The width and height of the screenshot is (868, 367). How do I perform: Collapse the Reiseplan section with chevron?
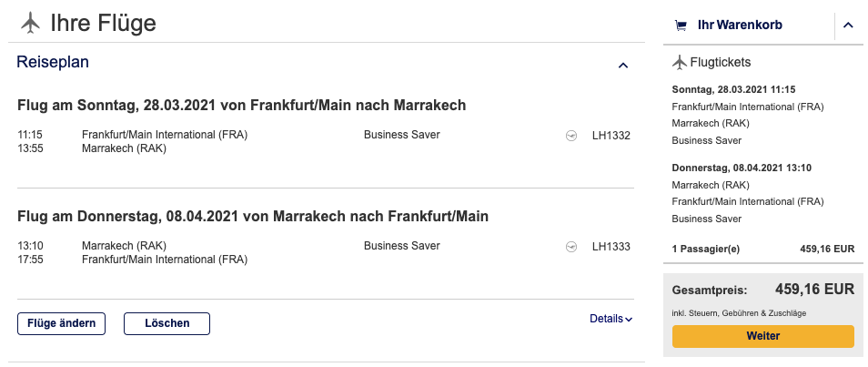[623, 66]
